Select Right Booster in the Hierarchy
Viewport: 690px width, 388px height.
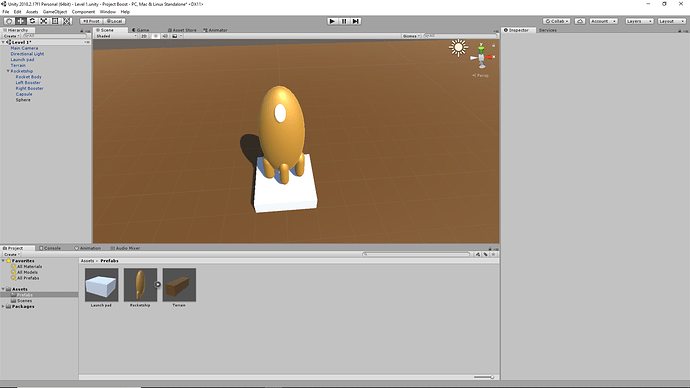click(29, 88)
